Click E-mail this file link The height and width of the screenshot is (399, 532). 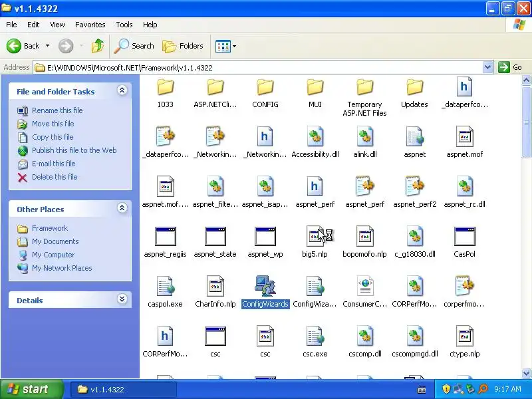(54, 163)
